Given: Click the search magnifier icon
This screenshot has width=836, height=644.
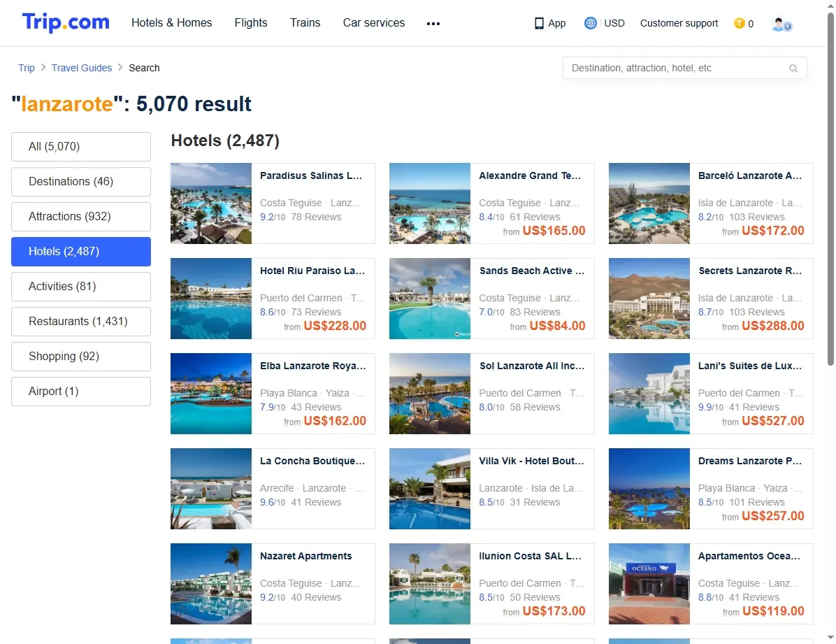Looking at the screenshot, I should [x=793, y=69].
